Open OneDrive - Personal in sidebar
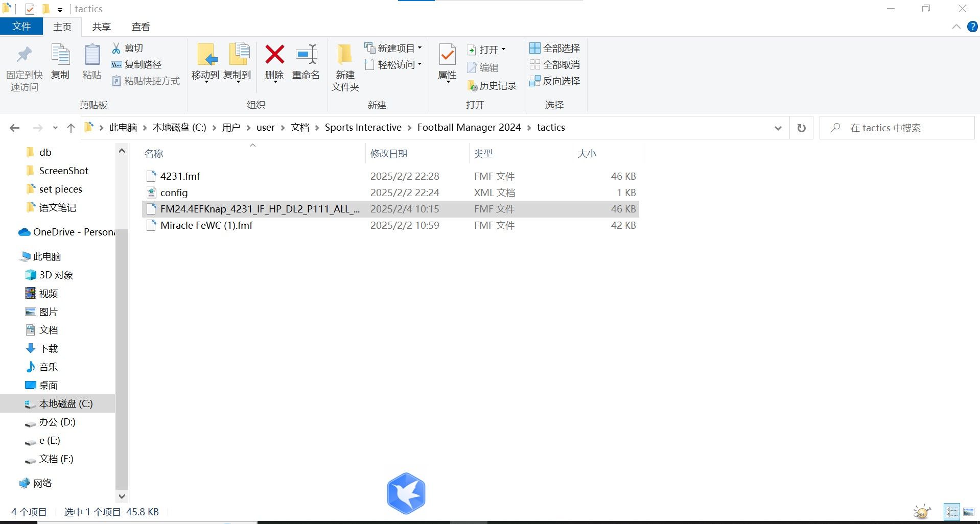 tap(67, 232)
